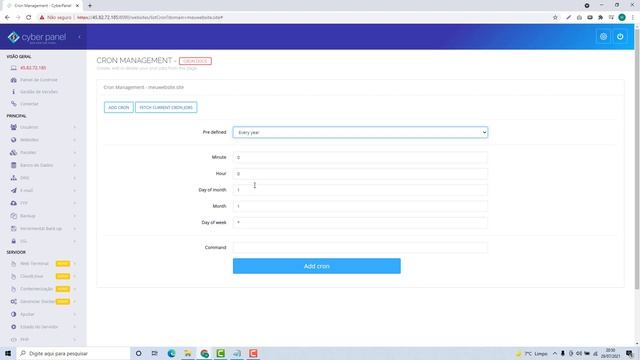The width and height of the screenshot is (640, 360).
Task: Click the CloudLinux hand icon
Action: point(13,276)
